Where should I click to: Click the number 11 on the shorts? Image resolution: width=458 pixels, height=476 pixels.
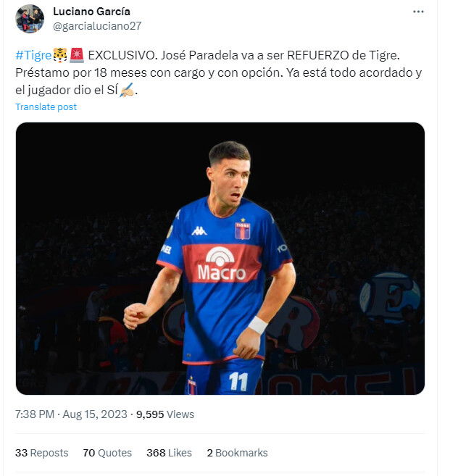coord(238,381)
